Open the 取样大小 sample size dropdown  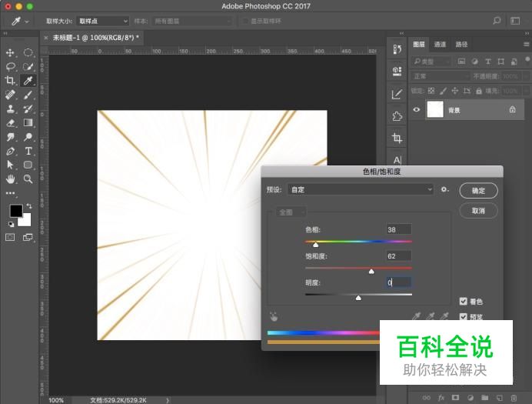[x=103, y=21]
